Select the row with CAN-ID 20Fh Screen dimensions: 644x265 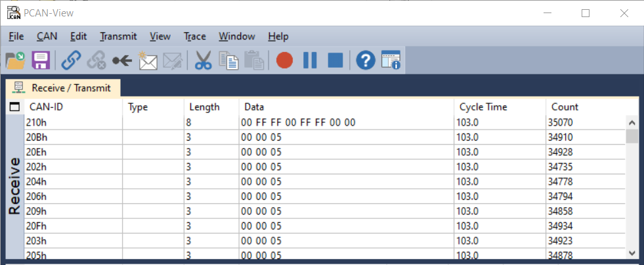pos(324,226)
